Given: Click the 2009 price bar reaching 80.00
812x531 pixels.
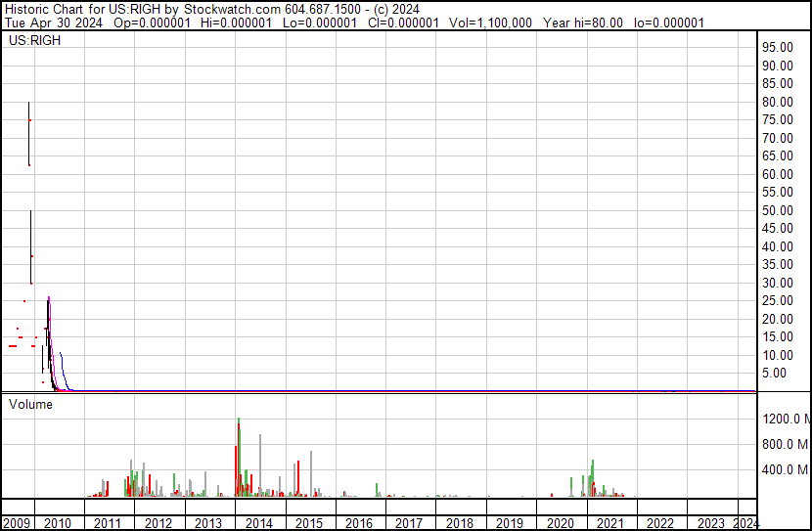Looking at the screenshot, I should [29, 134].
